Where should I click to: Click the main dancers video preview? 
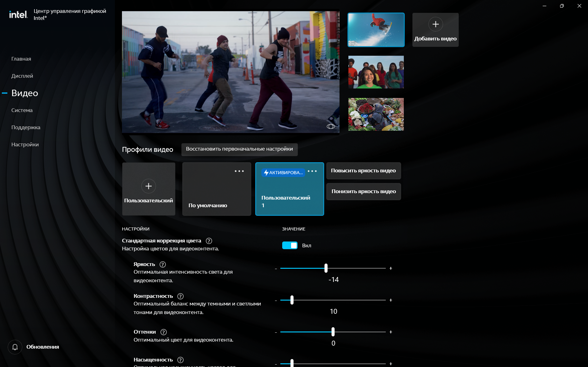click(x=231, y=72)
